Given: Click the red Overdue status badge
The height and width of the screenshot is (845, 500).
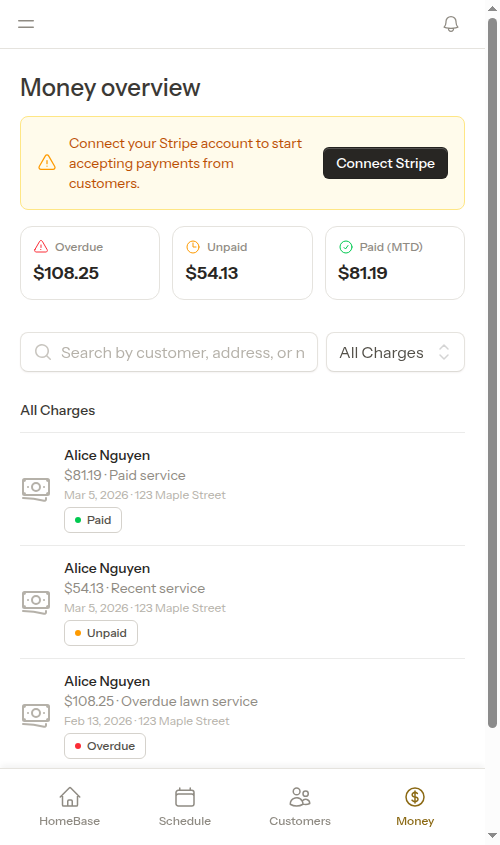Looking at the screenshot, I should tap(105, 746).
